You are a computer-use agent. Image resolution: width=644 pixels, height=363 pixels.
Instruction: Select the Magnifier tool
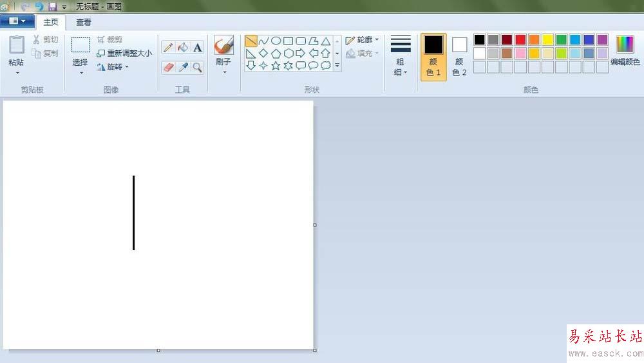coord(198,67)
